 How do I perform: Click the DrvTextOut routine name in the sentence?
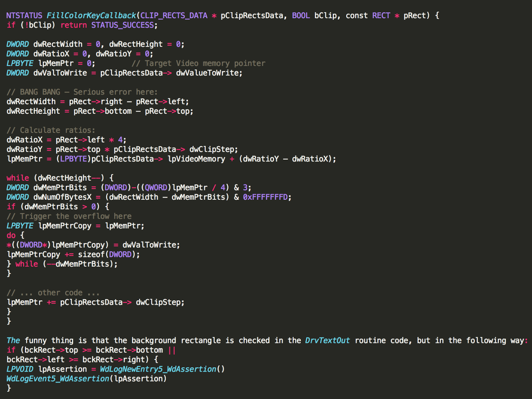pyautogui.click(x=327, y=340)
